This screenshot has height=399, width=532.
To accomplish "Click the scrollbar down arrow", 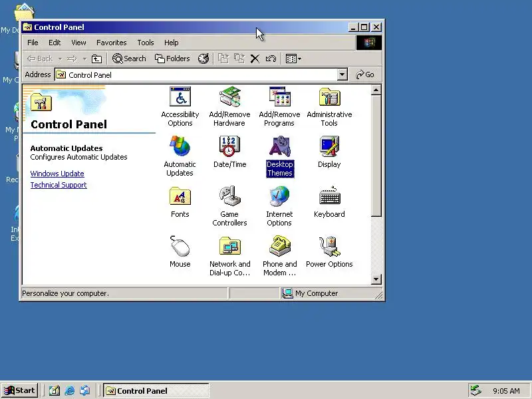I will tap(376, 279).
